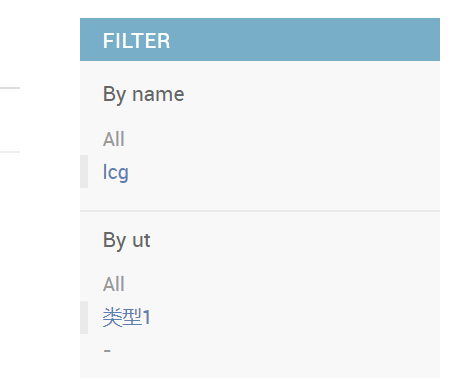Click lower gray line left of filter panel

pyautogui.click(x=10, y=152)
